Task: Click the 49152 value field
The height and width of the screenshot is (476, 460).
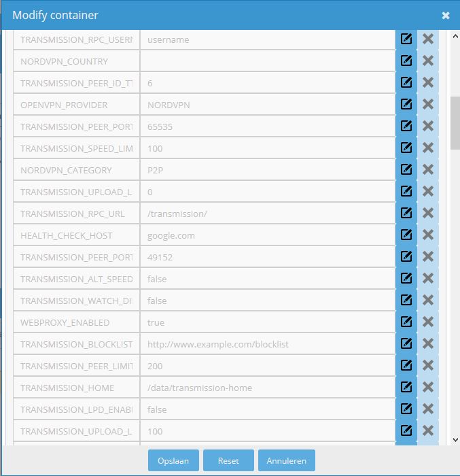Action: point(268,258)
